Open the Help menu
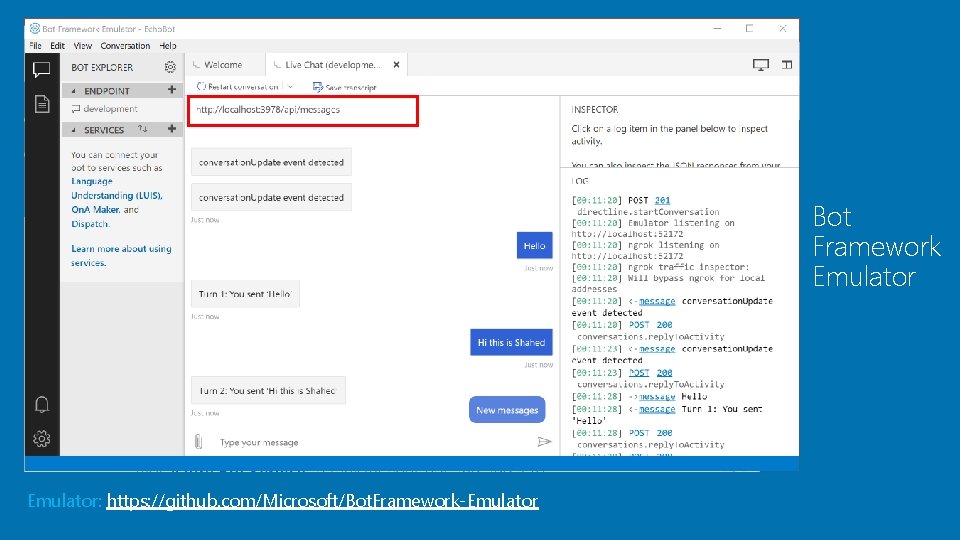The height and width of the screenshot is (540, 960). [168, 46]
